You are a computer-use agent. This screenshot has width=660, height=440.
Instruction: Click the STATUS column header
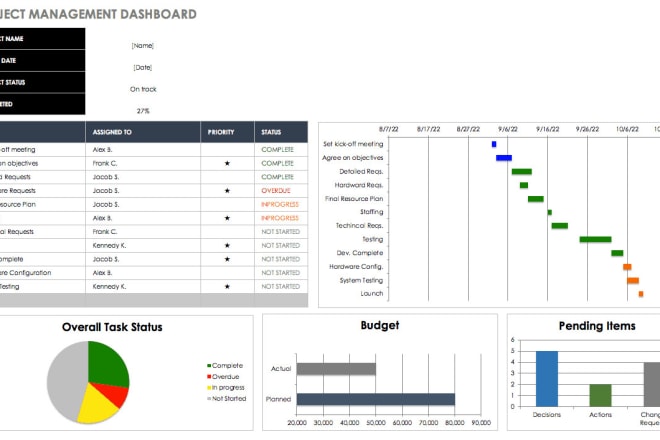(281, 132)
